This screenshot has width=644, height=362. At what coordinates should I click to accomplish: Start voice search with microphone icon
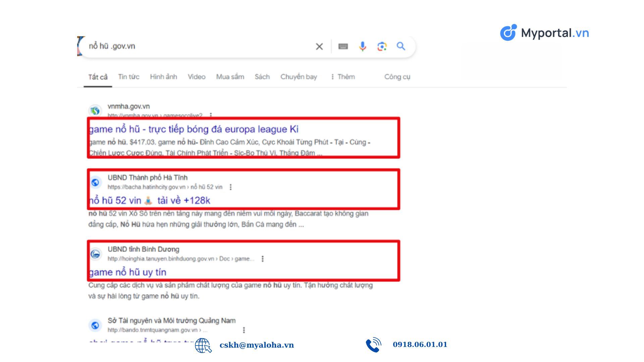click(362, 46)
